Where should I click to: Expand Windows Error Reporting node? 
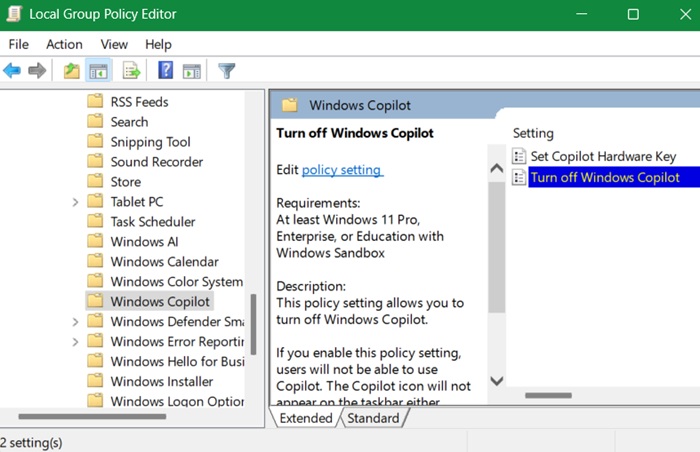tap(75, 342)
